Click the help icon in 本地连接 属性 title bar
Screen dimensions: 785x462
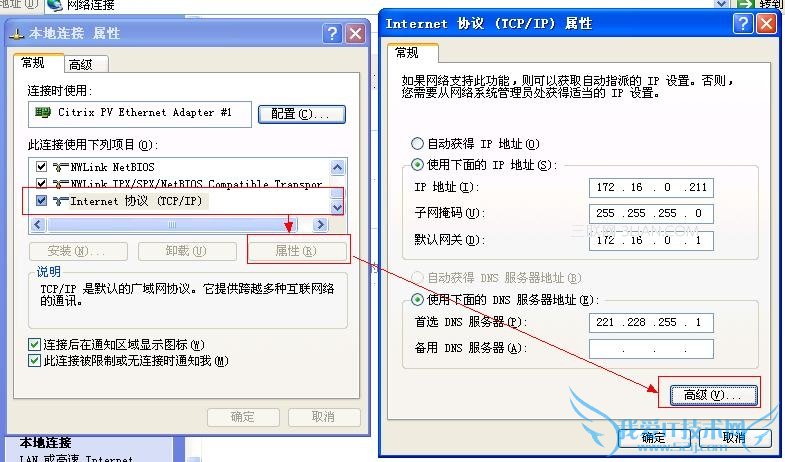(x=332, y=34)
